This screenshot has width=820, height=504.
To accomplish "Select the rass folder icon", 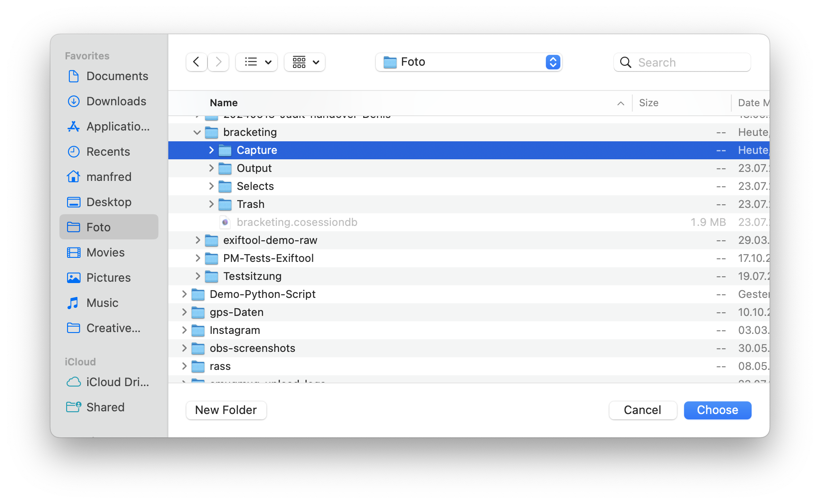I will pyautogui.click(x=198, y=366).
